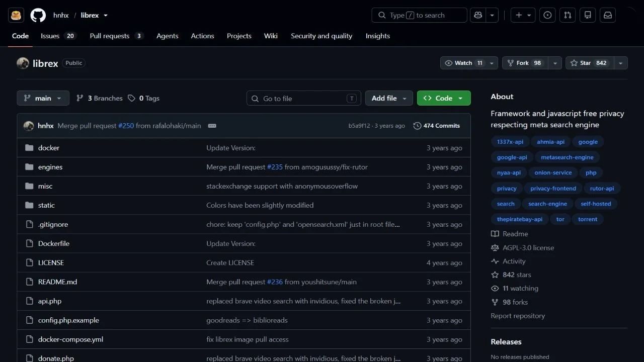Click the book icon next to Readme
Screen dimensions: 644x362
point(495,234)
